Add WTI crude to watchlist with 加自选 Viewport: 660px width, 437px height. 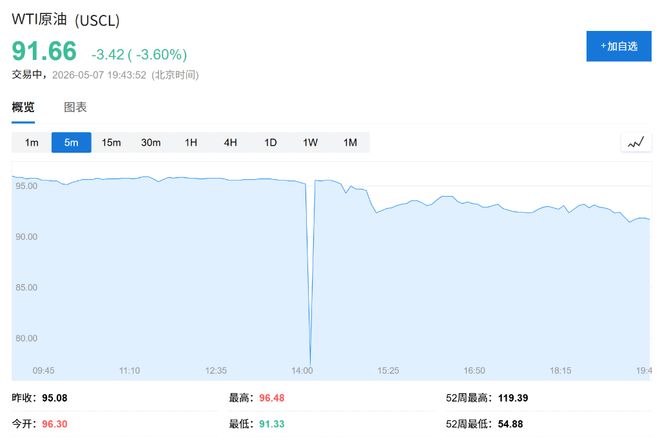pos(619,46)
